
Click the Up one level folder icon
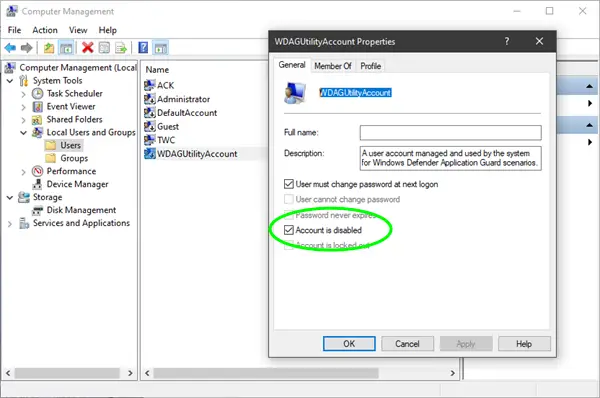click(49, 48)
